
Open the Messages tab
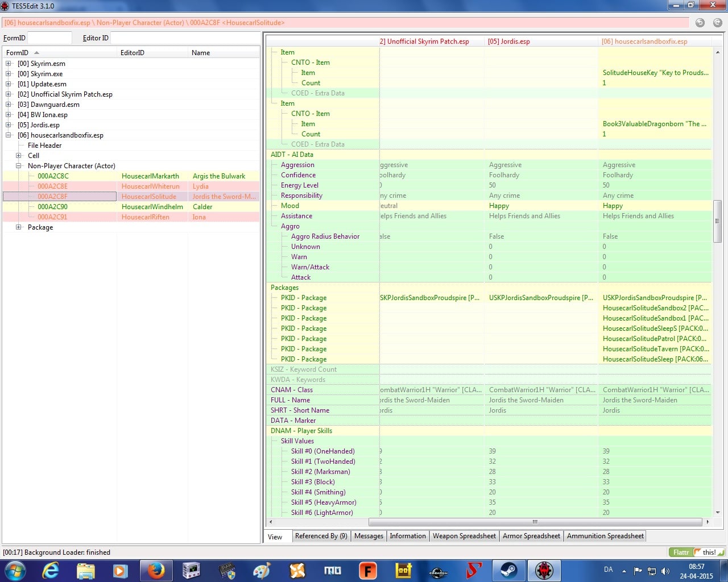tap(369, 536)
